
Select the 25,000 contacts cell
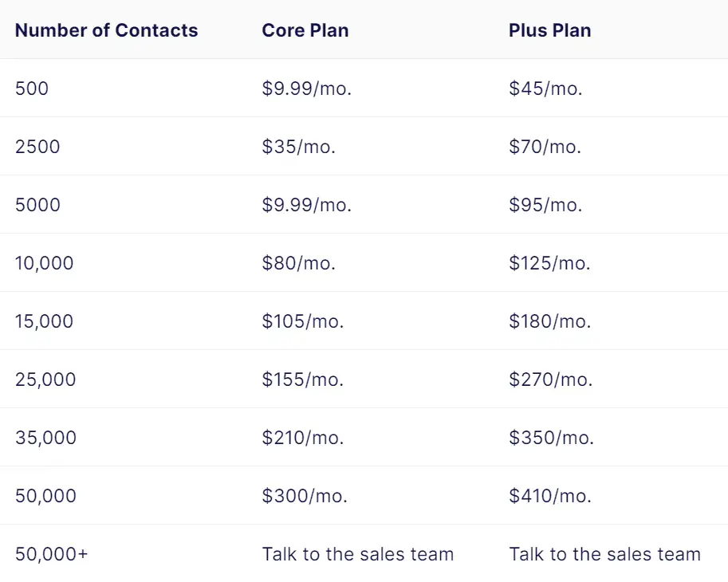[45, 379]
